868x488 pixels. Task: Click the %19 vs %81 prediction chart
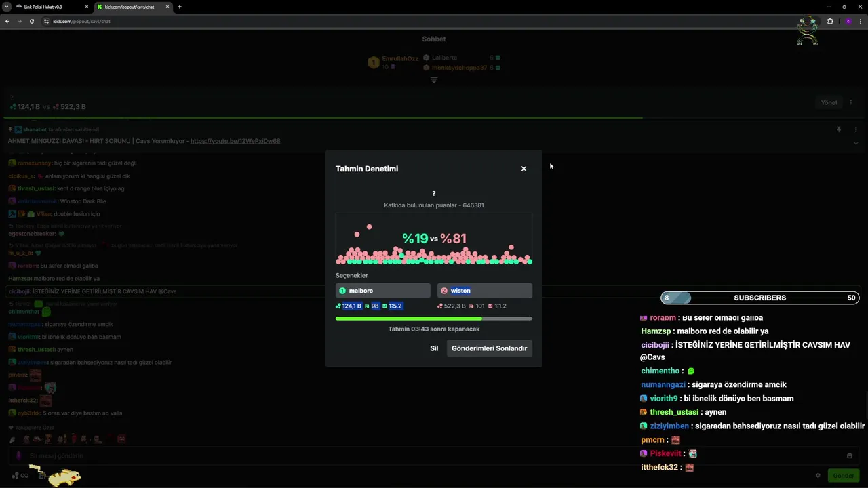click(x=434, y=239)
